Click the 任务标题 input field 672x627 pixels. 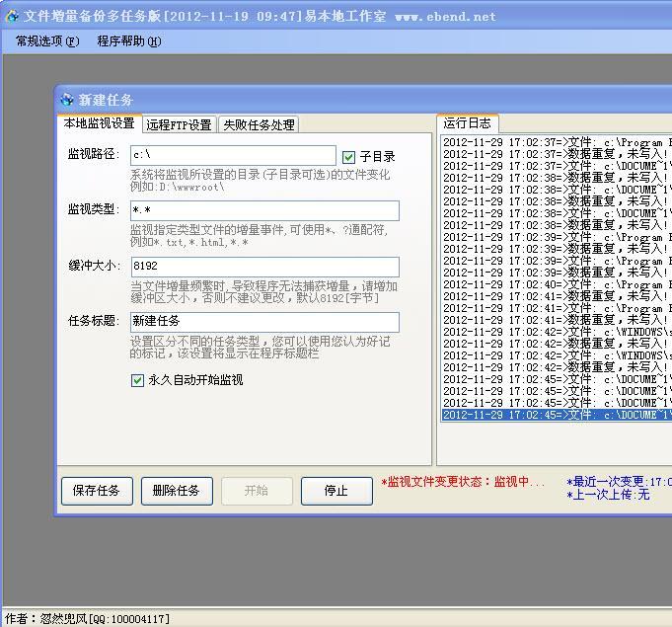[x=264, y=322]
